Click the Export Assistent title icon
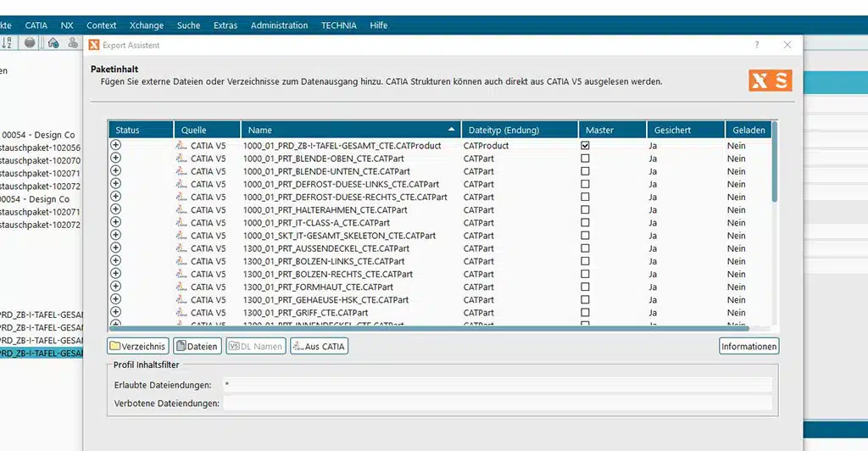This screenshot has width=868, height=451. 94,45
